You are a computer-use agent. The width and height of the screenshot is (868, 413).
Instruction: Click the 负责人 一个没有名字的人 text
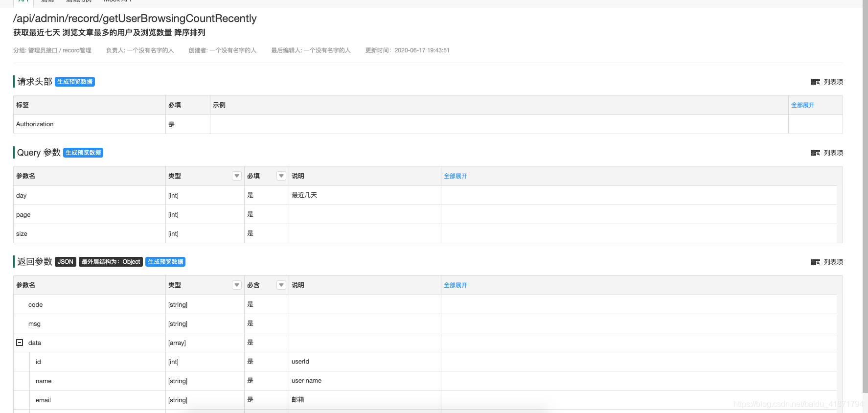click(140, 50)
